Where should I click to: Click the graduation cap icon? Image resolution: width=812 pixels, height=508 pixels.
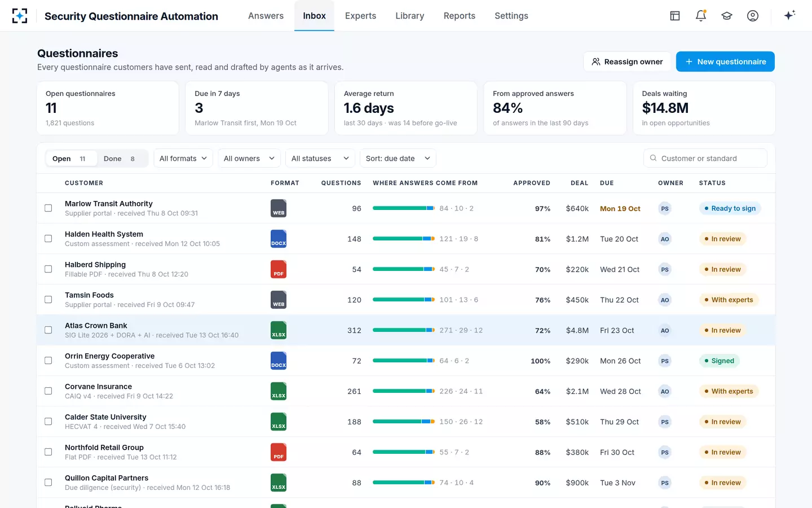tap(727, 16)
